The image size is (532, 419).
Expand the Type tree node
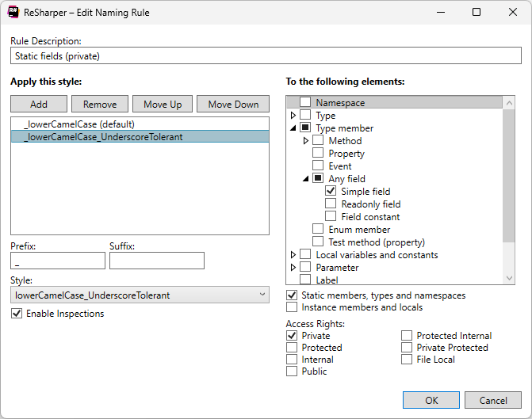[294, 116]
